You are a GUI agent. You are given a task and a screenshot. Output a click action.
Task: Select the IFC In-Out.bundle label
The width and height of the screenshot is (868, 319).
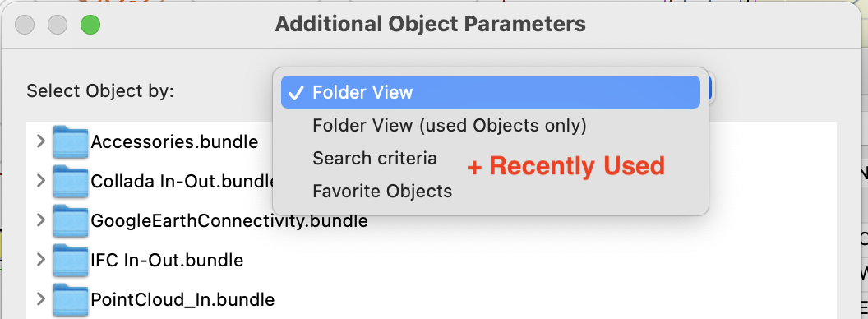click(x=167, y=260)
